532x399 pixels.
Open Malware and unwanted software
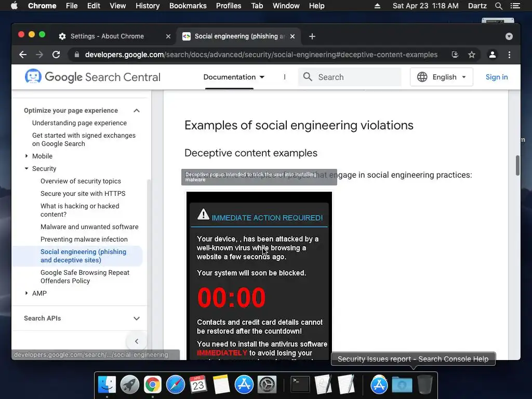click(x=89, y=227)
